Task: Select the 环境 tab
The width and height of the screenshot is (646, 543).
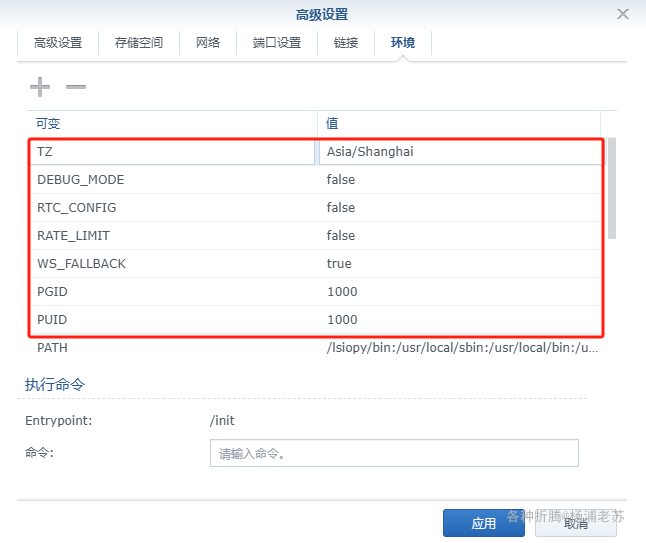Action: (403, 42)
